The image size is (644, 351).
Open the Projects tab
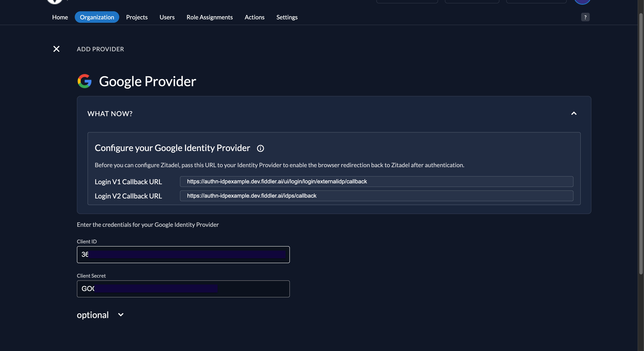[137, 17]
